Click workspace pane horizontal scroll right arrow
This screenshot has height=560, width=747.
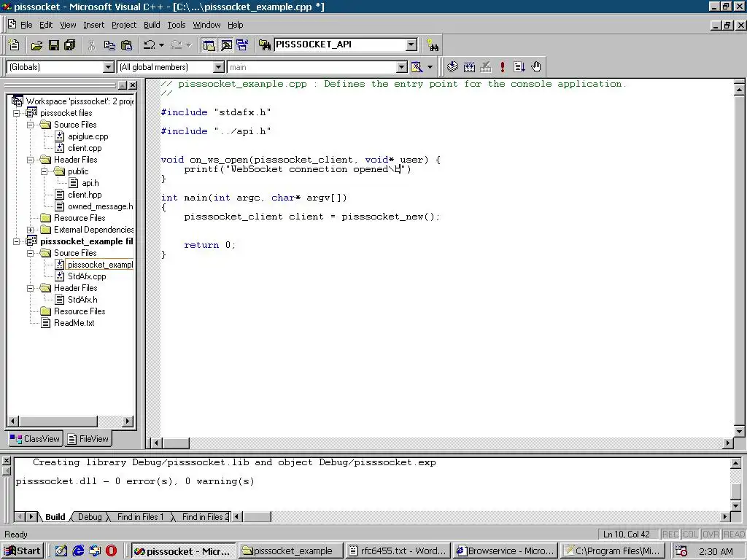click(128, 421)
